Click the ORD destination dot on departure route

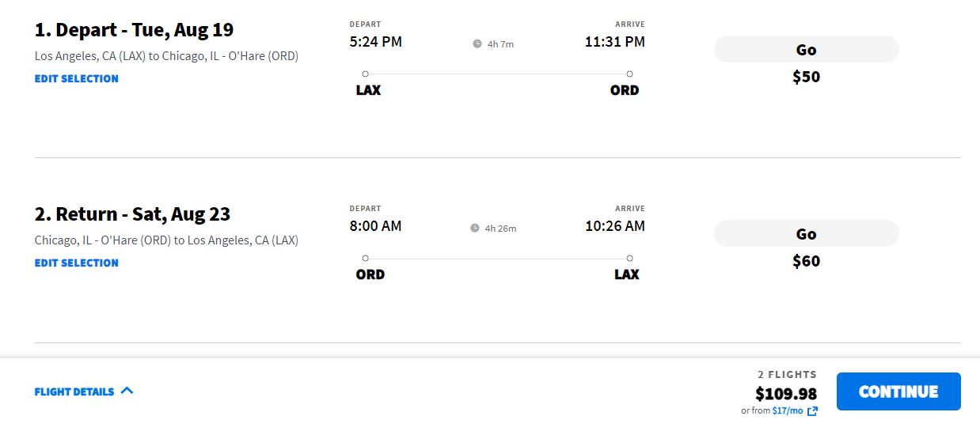coord(629,74)
